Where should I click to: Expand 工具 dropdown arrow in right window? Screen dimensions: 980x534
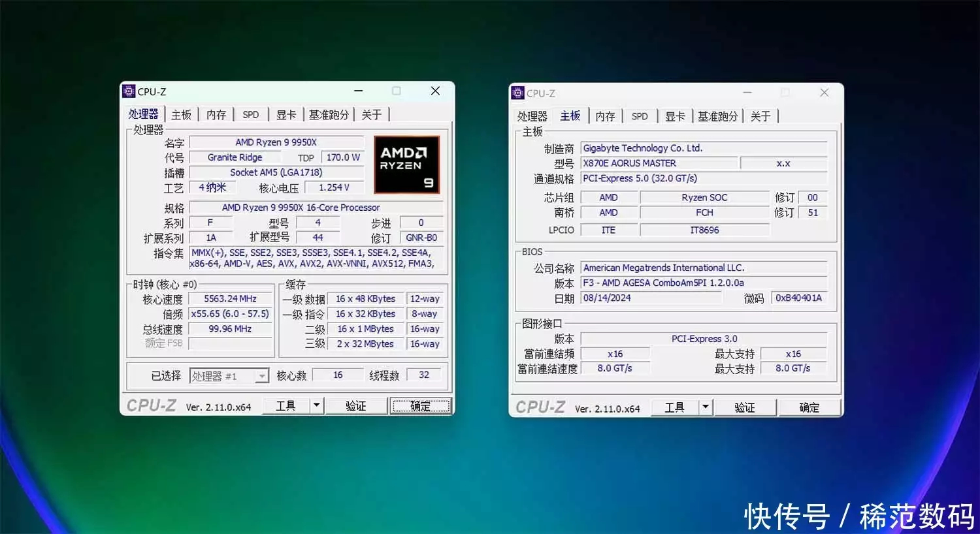pyautogui.click(x=706, y=407)
